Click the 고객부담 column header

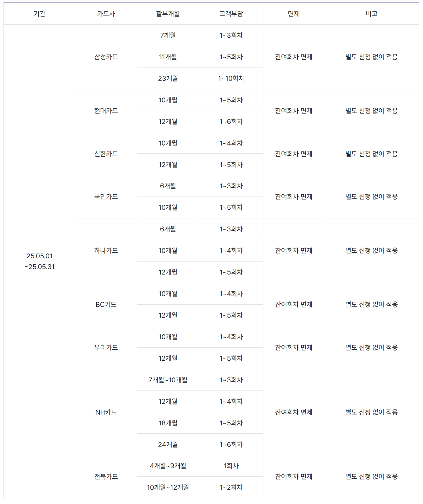point(231,14)
